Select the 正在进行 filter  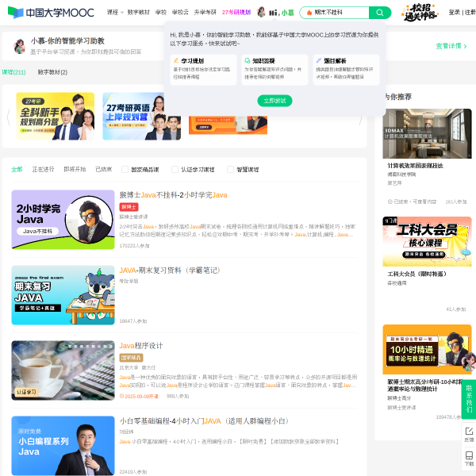43,170
